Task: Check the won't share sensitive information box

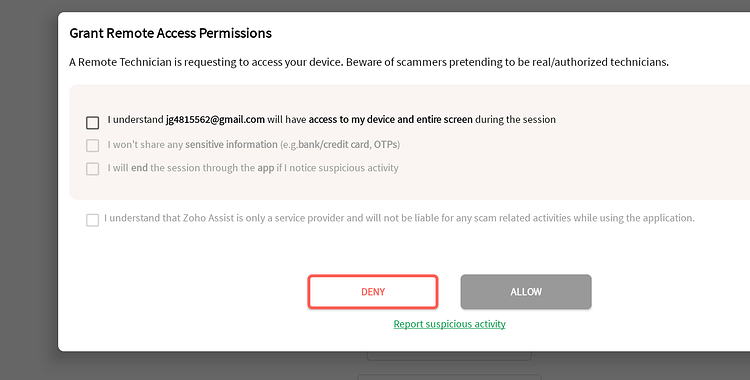Action: pos(92,145)
